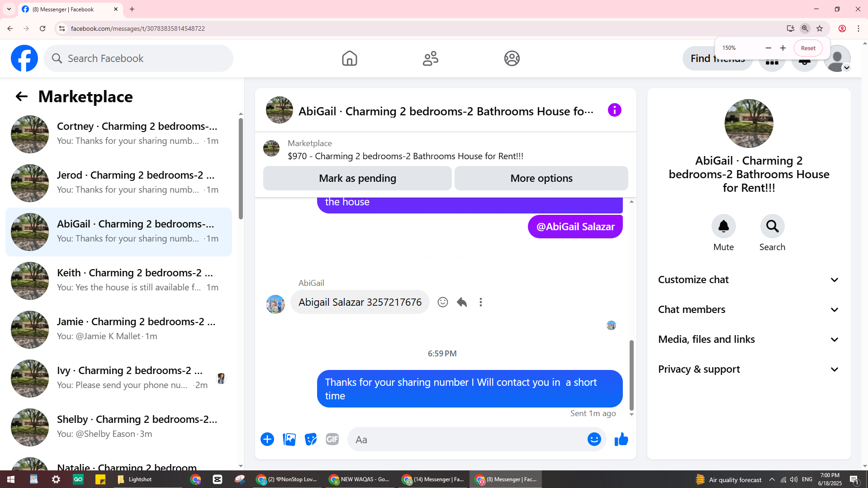Show hidden system tray icons
Image resolution: width=868 pixels, height=488 pixels.
pos(772,479)
